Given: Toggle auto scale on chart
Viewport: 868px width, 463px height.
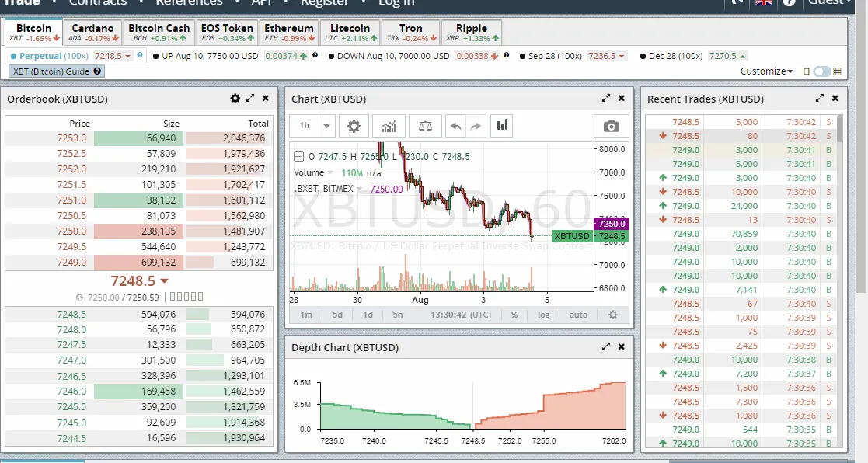Looking at the screenshot, I should pos(578,315).
